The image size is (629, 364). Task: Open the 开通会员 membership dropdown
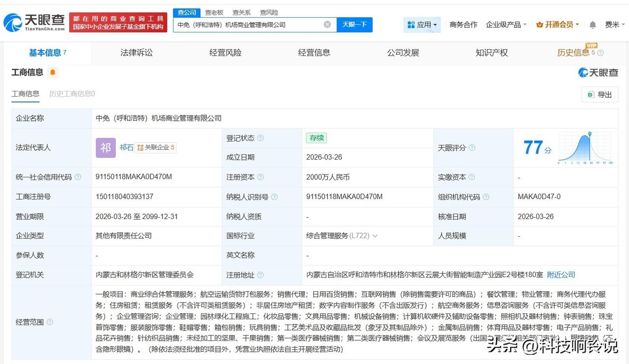click(x=558, y=25)
